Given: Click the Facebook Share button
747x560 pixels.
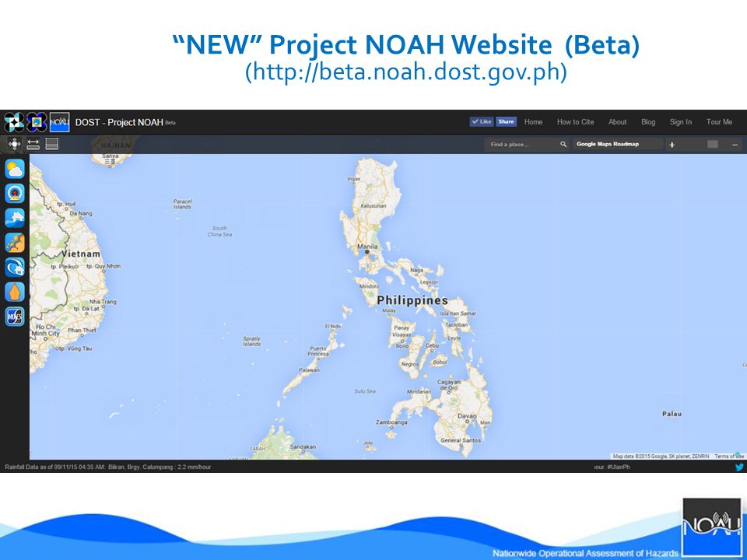Looking at the screenshot, I should pos(506,121).
